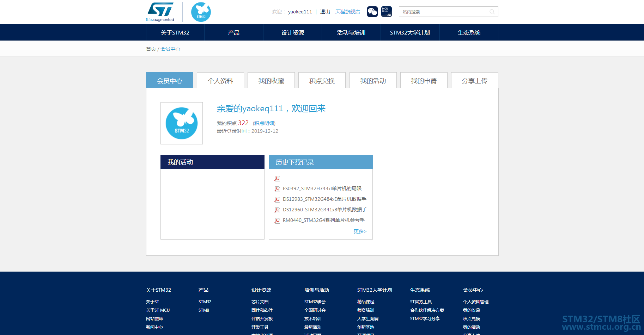This screenshot has width=644, height=335.
Task: Click the 我的活动 panel header
Action: pyautogui.click(x=212, y=162)
